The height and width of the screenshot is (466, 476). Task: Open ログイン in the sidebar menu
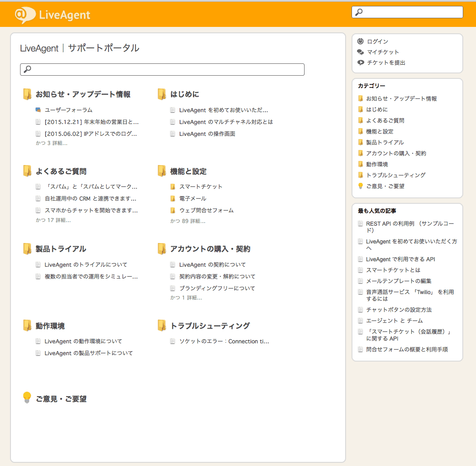[x=378, y=41]
